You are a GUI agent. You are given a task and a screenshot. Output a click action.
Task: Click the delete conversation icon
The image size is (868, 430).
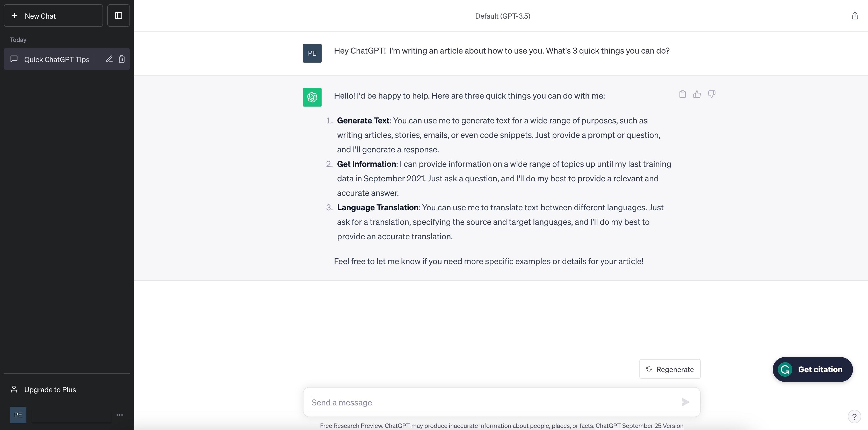(121, 59)
